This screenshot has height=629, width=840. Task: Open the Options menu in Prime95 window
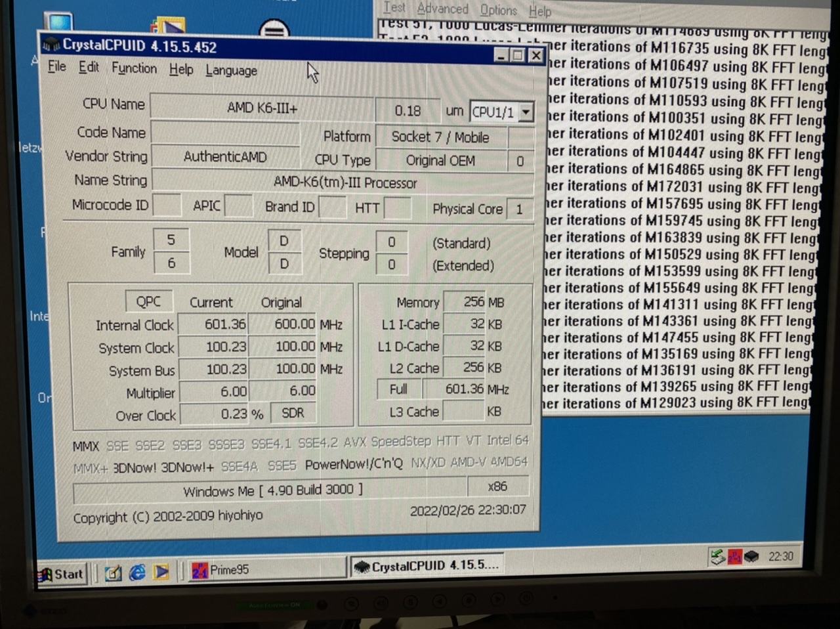tap(499, 10)
